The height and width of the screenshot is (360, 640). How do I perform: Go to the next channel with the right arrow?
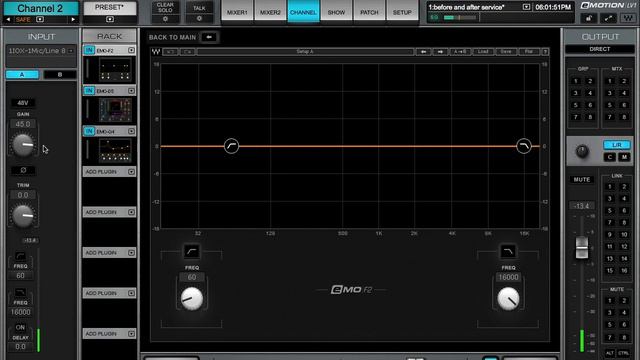point(73,19)
